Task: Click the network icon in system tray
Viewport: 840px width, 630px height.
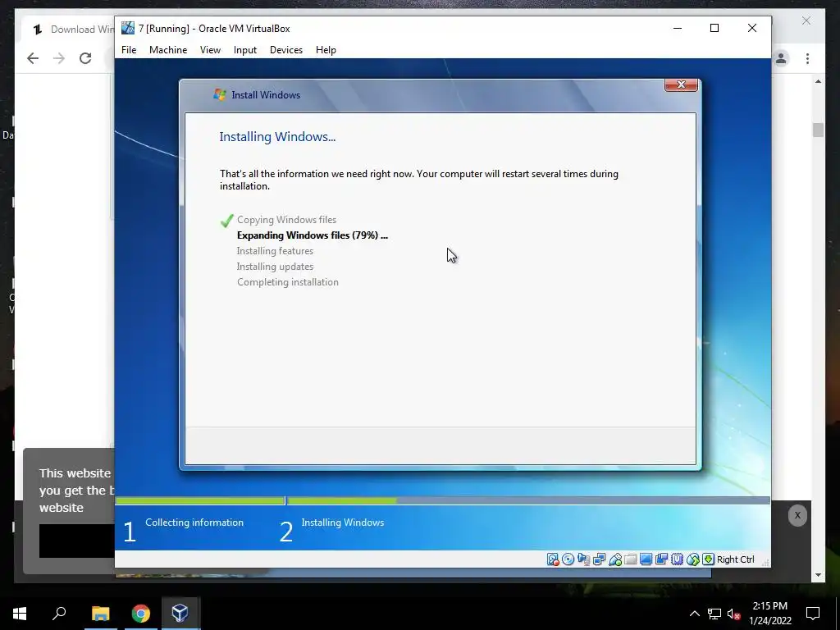Action: coord(714,614)
